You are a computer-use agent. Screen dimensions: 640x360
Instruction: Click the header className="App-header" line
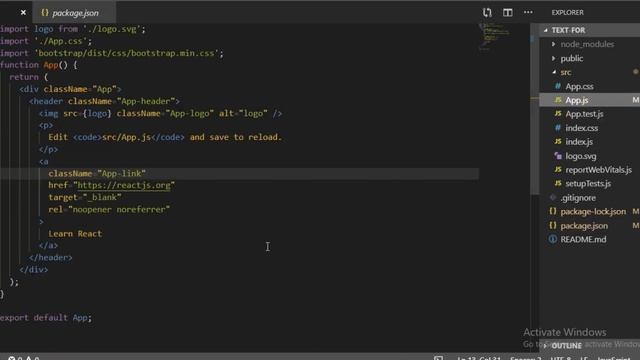pos(104,101)
